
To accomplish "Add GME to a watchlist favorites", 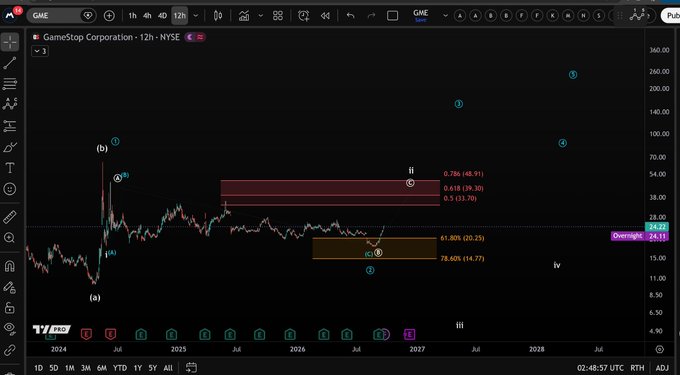I will point(88,16).
